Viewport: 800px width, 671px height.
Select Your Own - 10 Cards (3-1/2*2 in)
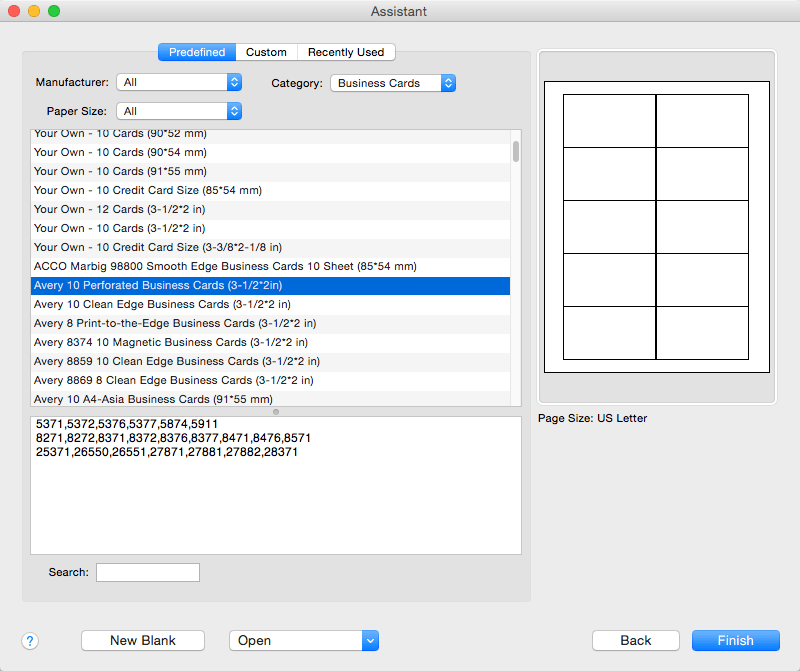270,228
